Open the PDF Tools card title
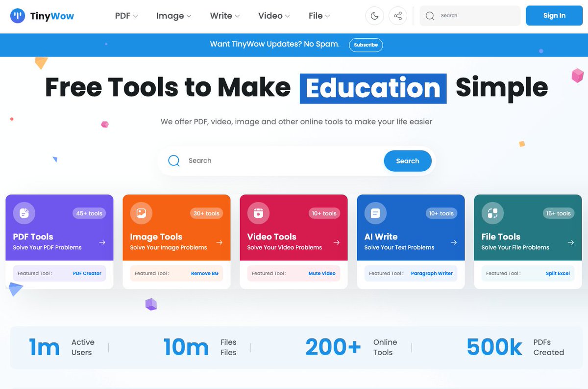Viewport: 588px width, 389px height. [x=33, y=236]
